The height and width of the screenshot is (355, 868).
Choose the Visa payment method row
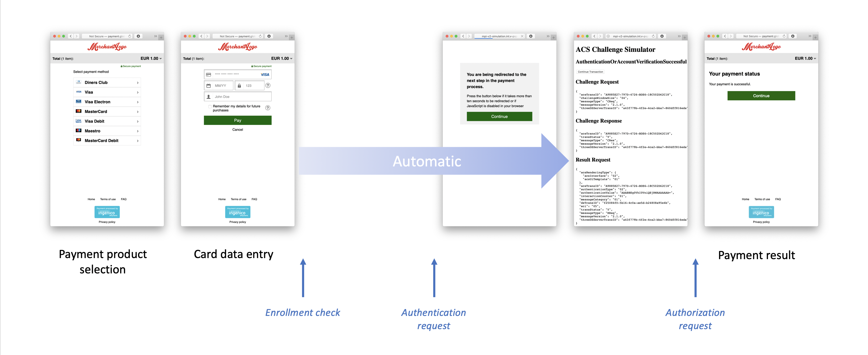pyautogui.click(x=107, y=92)
